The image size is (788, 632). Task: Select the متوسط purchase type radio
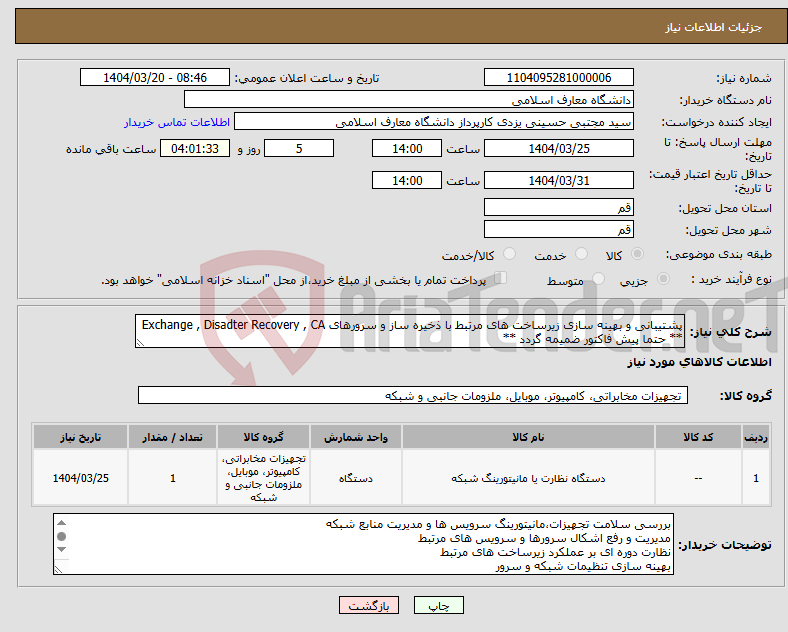(598, 278)
